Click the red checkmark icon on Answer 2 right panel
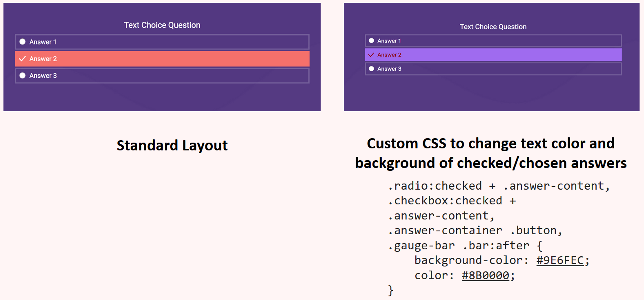The height and width of the screenshot is (300, 644). point(371,54)
